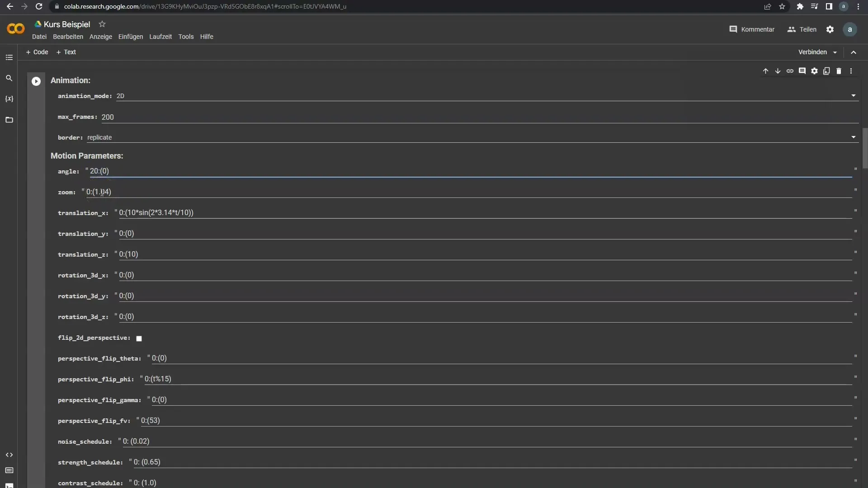Image resolution: width=868 pixels, height=488 pixels.
Task: Open cell editor settings gear
Action: pyautogui.click(x=814, y=71)
